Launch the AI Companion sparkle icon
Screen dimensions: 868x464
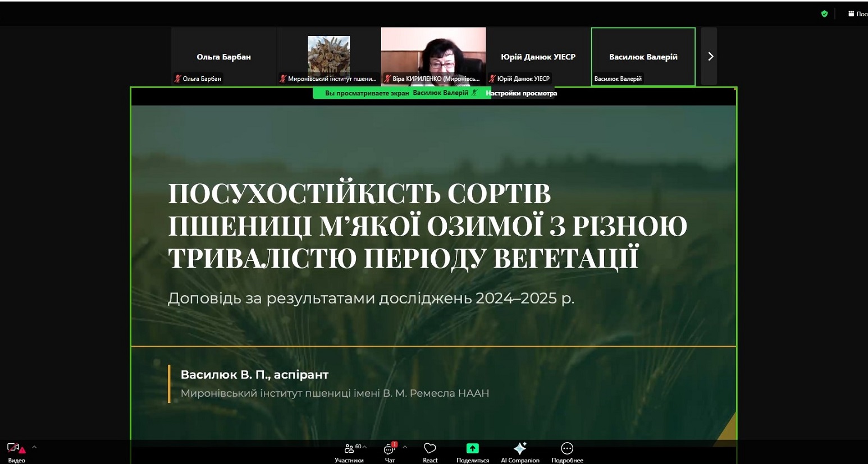pos(520,449)
